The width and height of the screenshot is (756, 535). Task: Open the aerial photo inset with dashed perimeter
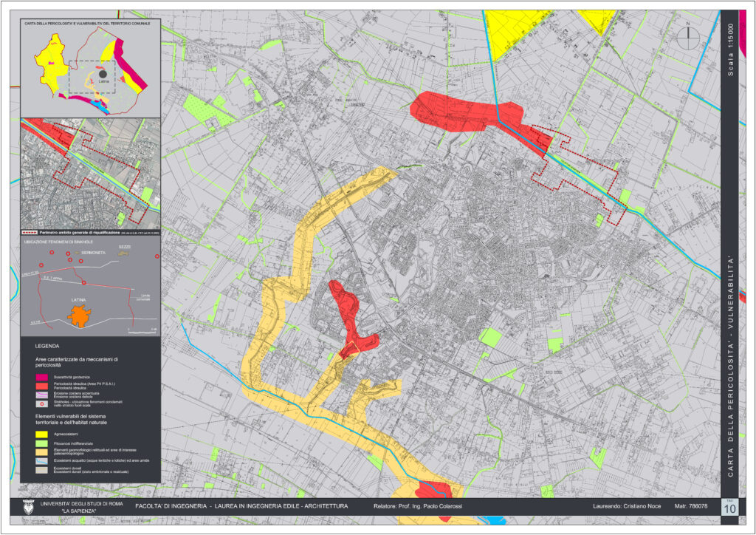pos(91,173)
